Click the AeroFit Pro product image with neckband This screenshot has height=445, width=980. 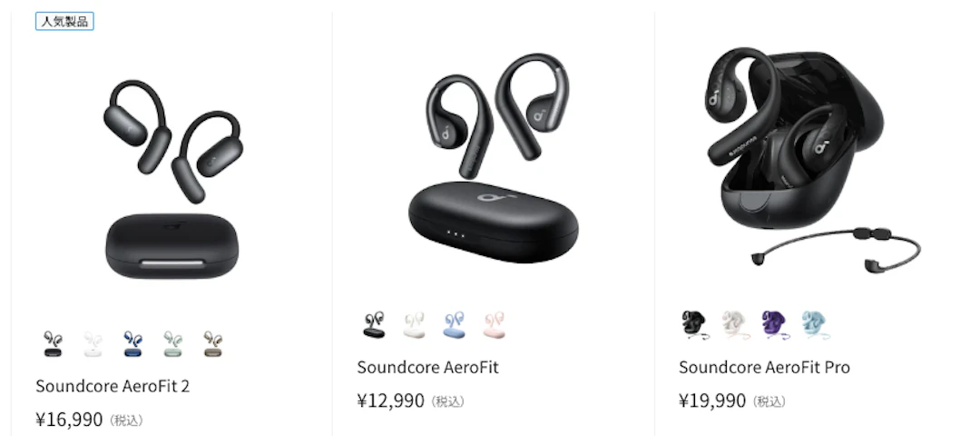tap(812, 160)
